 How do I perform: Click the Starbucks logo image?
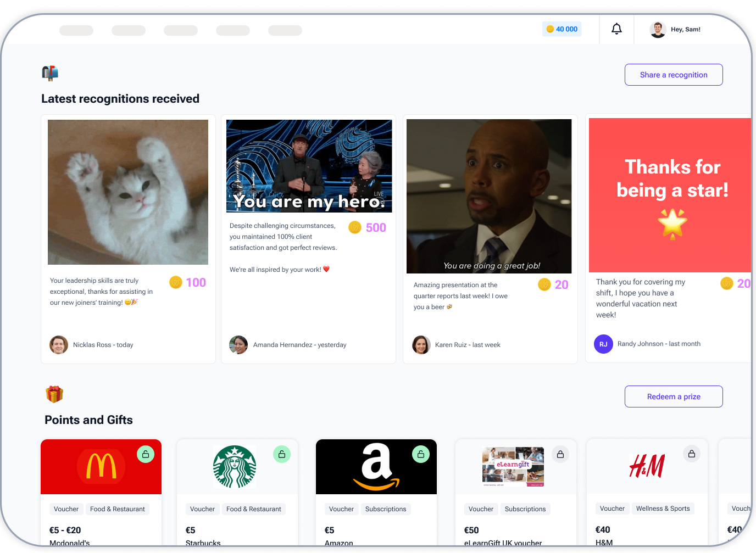pyautogui.click(x=235, y=467)
